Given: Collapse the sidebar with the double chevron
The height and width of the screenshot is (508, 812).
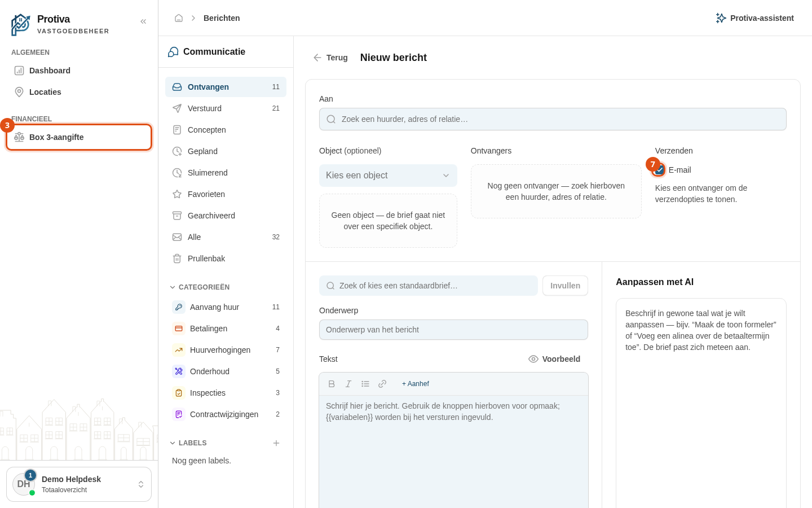Looking at the screenshot, I should [x=143, y=21].
